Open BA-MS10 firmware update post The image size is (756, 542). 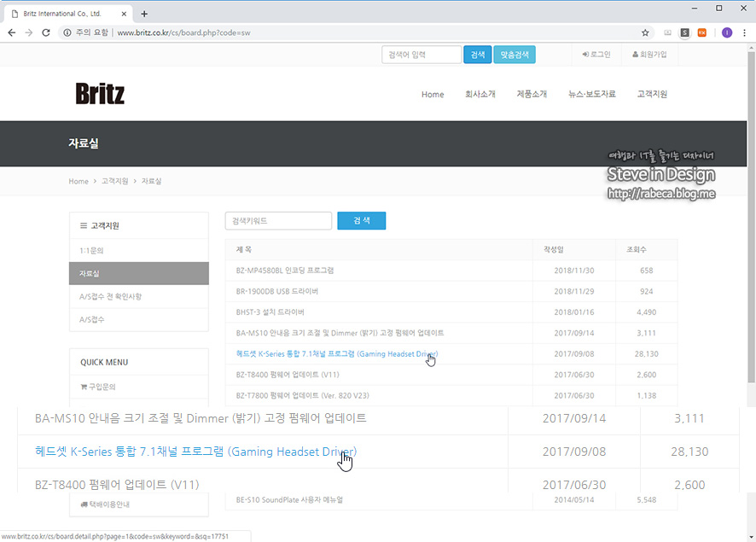(x=340, y=333)
